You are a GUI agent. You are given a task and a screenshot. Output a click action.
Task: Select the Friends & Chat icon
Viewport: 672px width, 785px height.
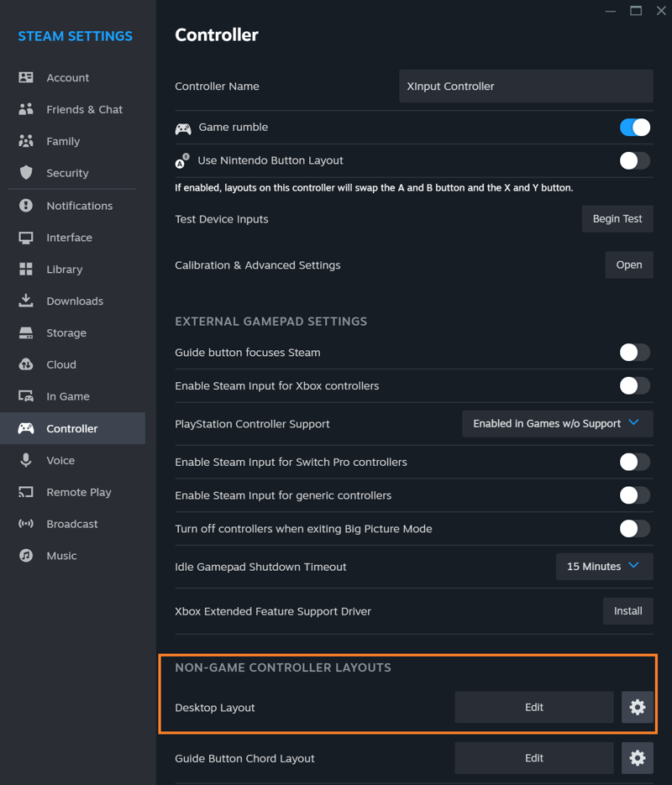26,109
